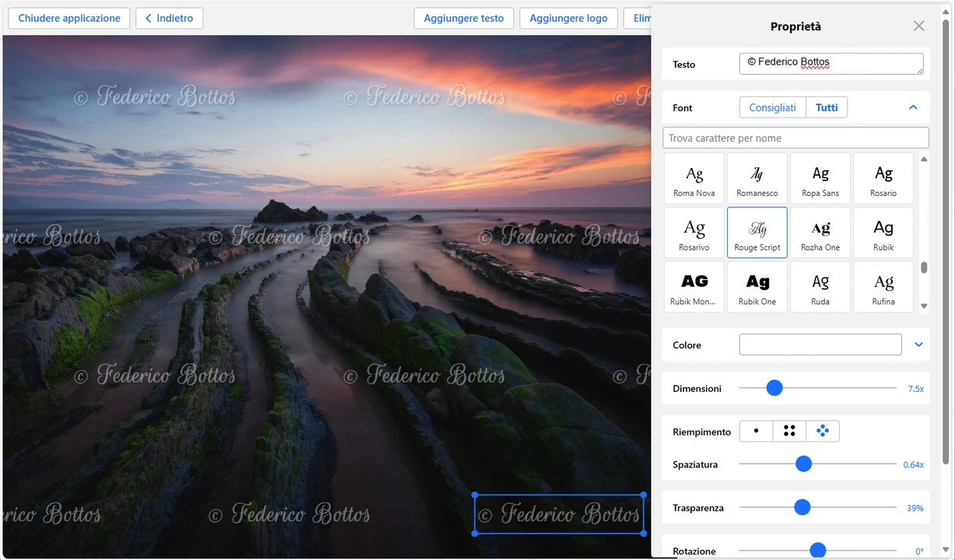Select the Ropa Sans font tile
Image resolution: width=955 pixels, height=560 pixels.
[x=820, y=179]
